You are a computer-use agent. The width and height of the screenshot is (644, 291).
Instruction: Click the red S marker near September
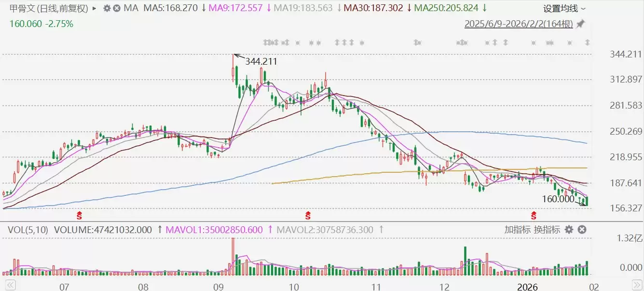click(308, 214)
